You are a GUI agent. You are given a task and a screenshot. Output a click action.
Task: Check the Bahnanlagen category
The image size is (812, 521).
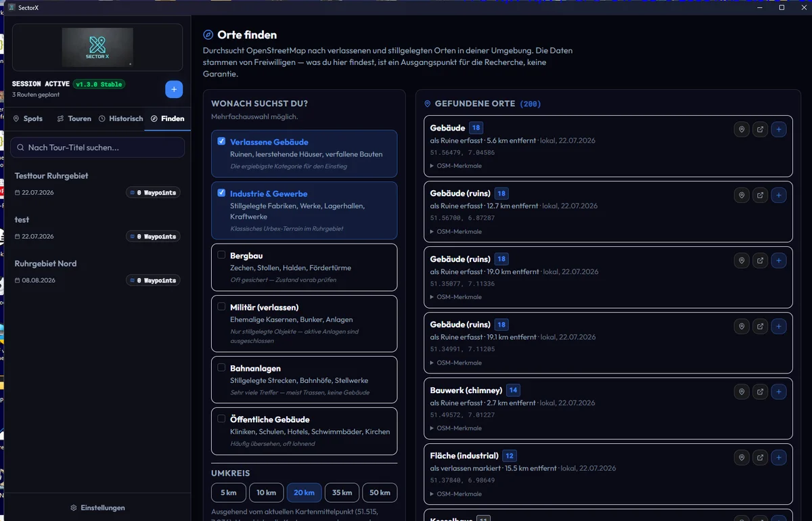pos(221,367)
